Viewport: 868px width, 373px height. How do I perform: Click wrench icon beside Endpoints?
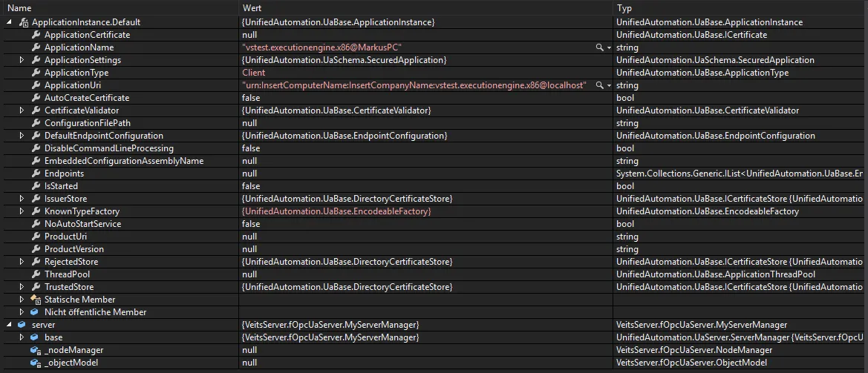tap(36, 174)
